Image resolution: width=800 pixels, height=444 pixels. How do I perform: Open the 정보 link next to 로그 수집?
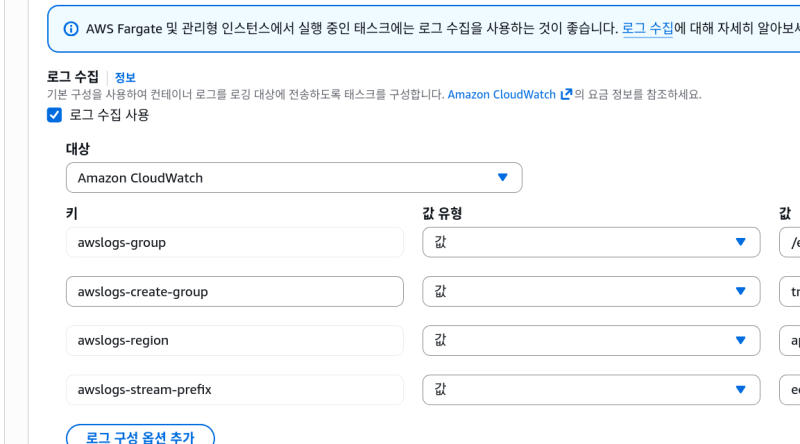click(x=125, y=77)
